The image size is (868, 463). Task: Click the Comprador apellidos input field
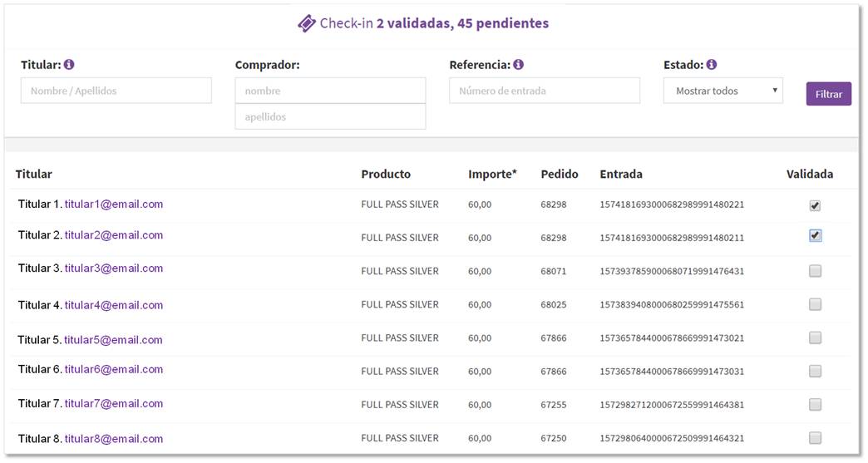[x=330, y=117]
